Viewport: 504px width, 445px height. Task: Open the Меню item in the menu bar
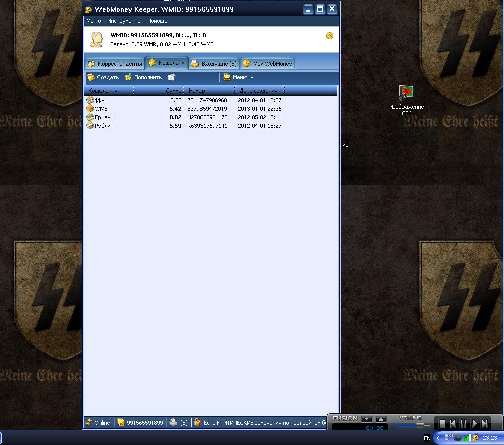(94, 21)
